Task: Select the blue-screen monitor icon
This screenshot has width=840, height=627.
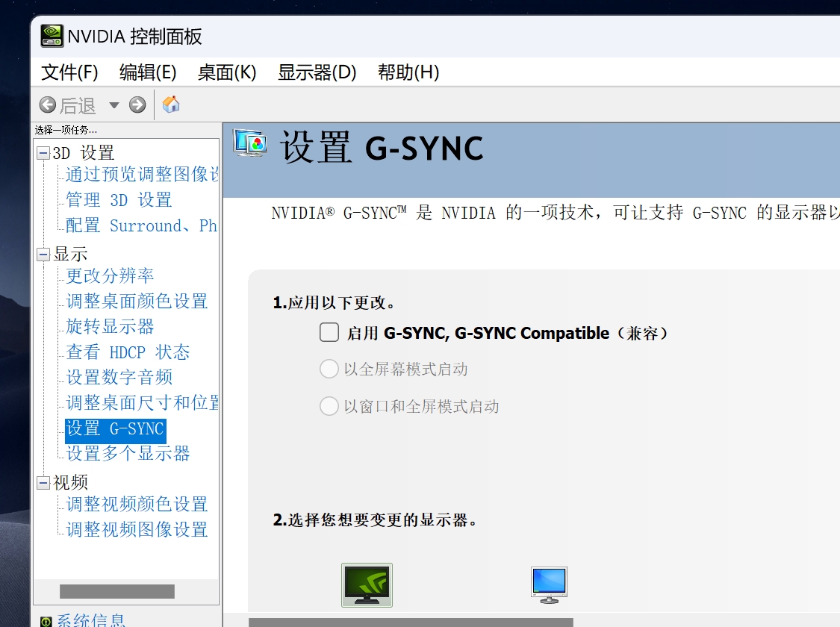Action: click(549, 584)
